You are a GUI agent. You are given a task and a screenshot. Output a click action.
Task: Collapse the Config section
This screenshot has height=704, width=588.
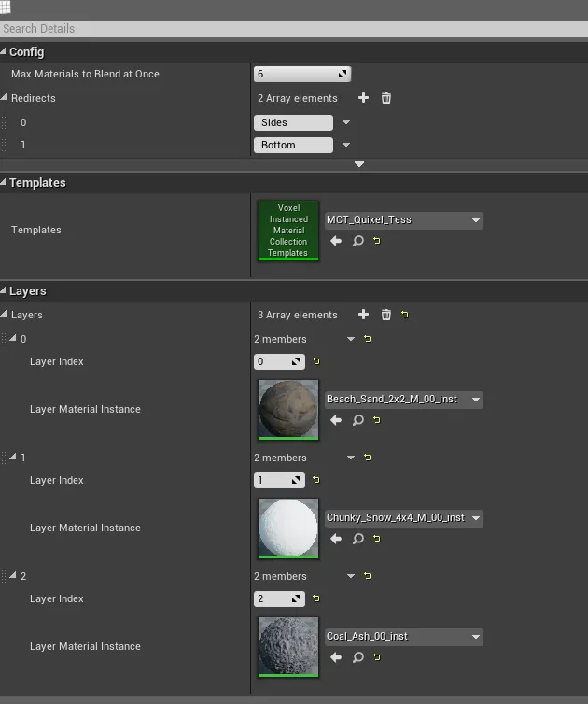click(5, 52)
